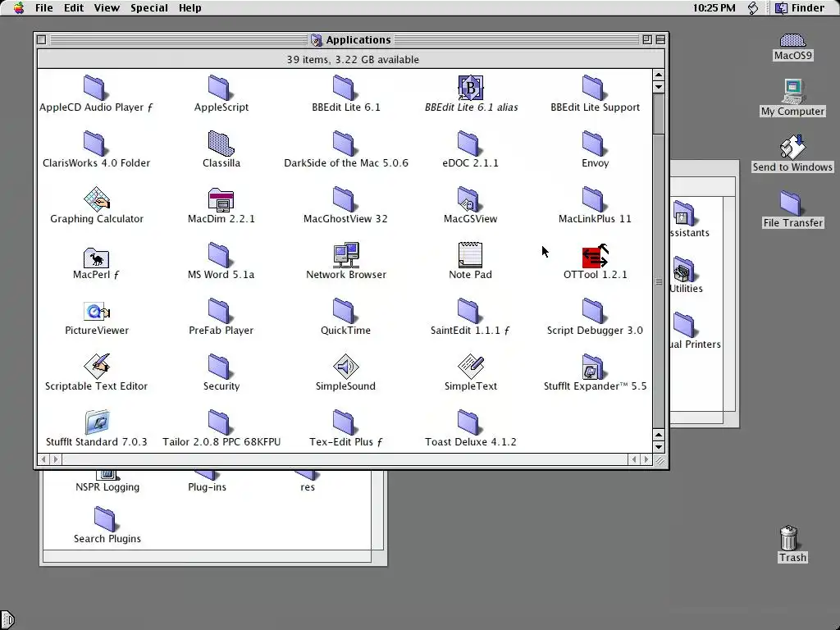
Task: Click the Applications window scroll-up arrow at top
Action: 659,75
